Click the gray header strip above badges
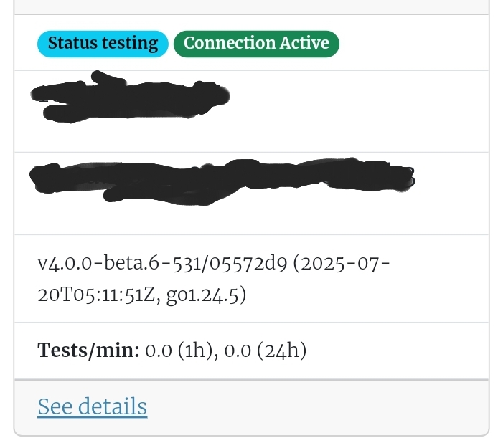Viewport: 498px width, 448px height. (x=251, y=6)
